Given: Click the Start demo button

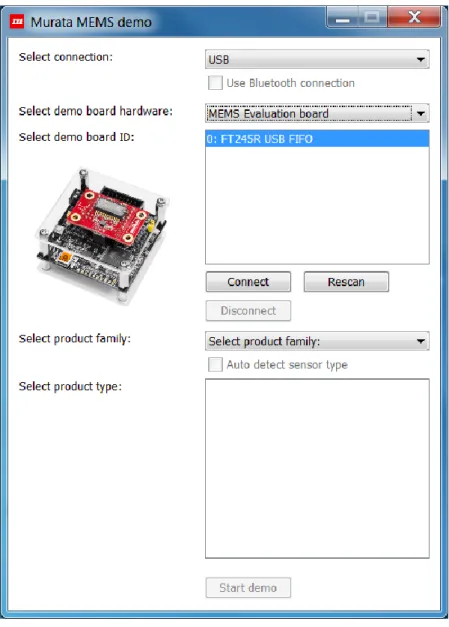Looking at the screenshot, I should point(248,588).
